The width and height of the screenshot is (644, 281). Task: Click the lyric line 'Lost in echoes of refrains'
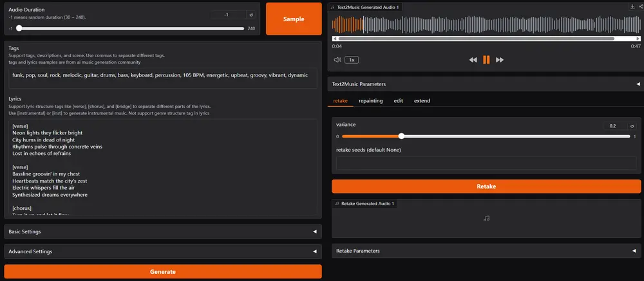pos(41,154)
